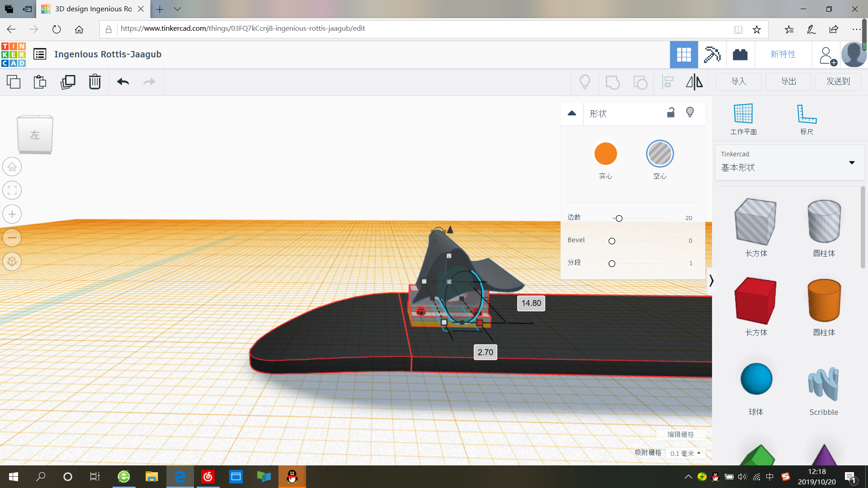This screenshot has height=488, width=868.
Task: Set the shape to Solid
Action: (x=606, y=154)
